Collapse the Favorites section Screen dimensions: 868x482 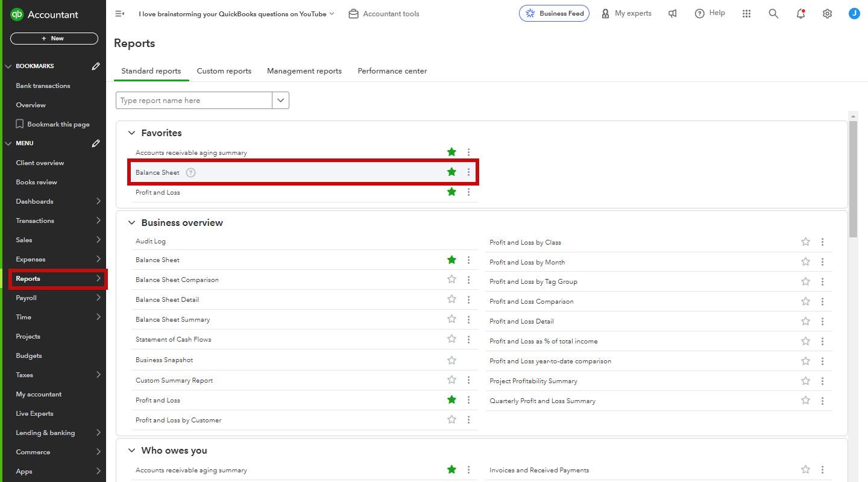pyautogui.click(x=131, y=133)
